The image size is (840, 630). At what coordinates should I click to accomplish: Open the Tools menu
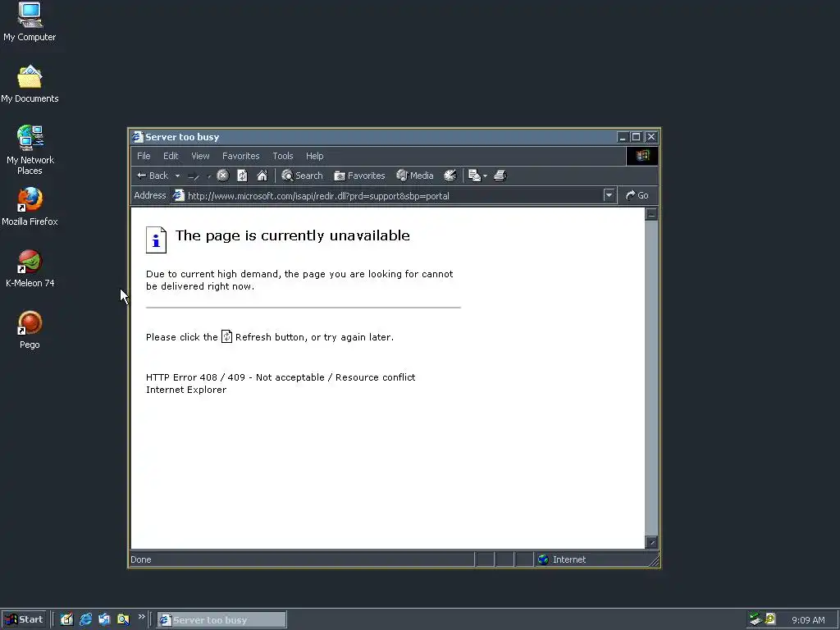[x=283, y=156]
